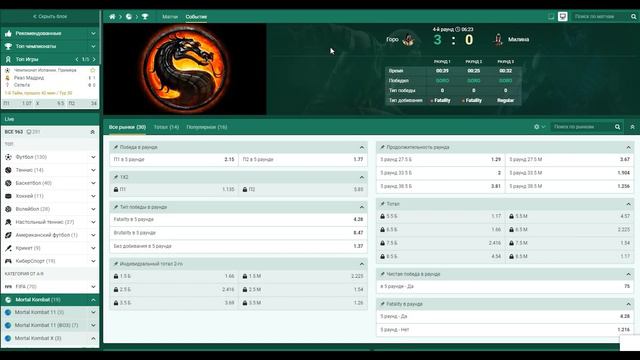The image size is (640, 360).
Task: Open the 'Тотал (14)' markets tab
Action: (x=166, y=127)
